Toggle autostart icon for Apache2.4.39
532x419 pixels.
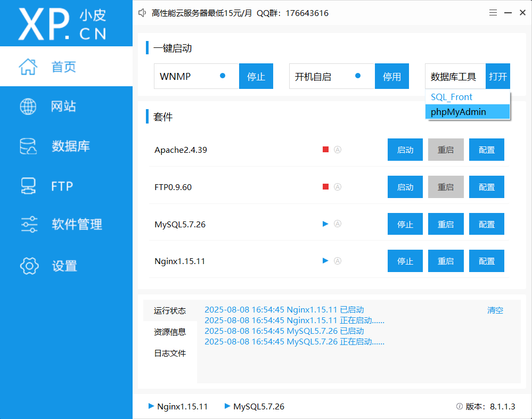(338, 149)
